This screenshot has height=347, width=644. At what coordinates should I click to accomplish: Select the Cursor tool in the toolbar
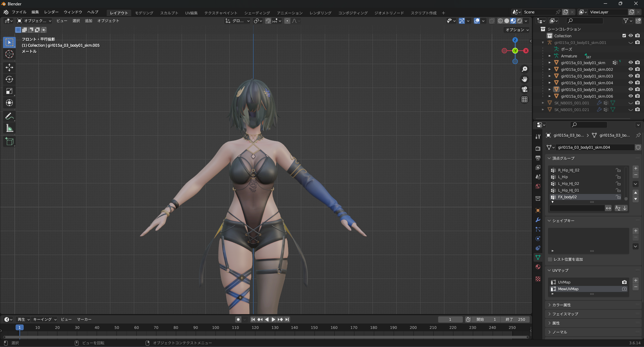pyautogui.click(x=9, y=54)
